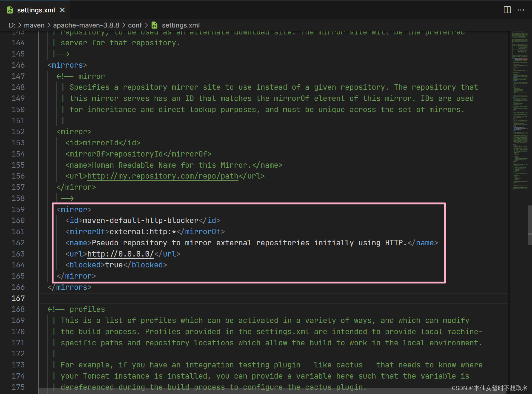This screenshot has width=532, height=394.
Task: Click the XML file icon in tab
Action: pyautogui.click(x=10, y=10)
